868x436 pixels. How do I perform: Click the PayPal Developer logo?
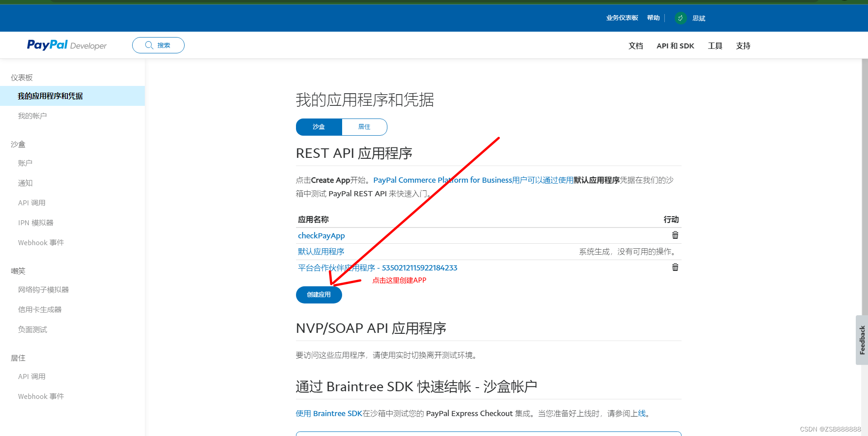67,45
